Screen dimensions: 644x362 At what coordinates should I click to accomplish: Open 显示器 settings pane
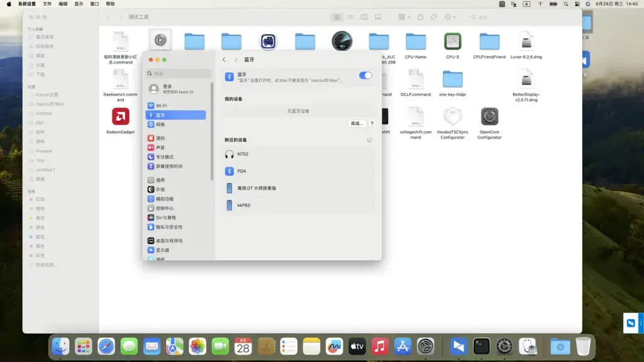click(176, 250)
